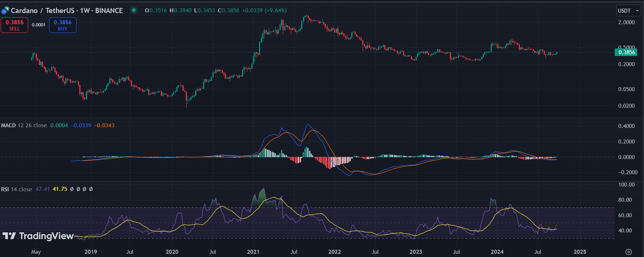
Task: Click the green current price tag "0.3856"
Action: point(626,52)
